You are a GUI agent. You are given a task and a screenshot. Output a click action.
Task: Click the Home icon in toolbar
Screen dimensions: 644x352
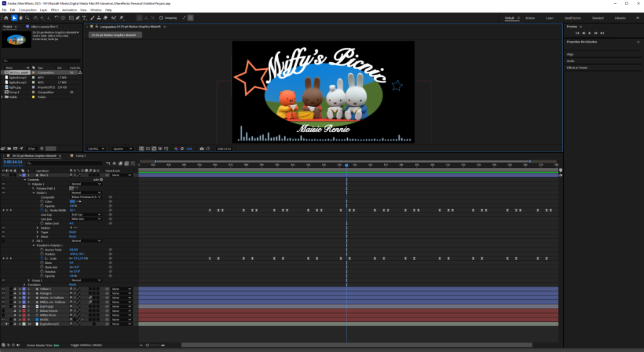pos(6,18)
